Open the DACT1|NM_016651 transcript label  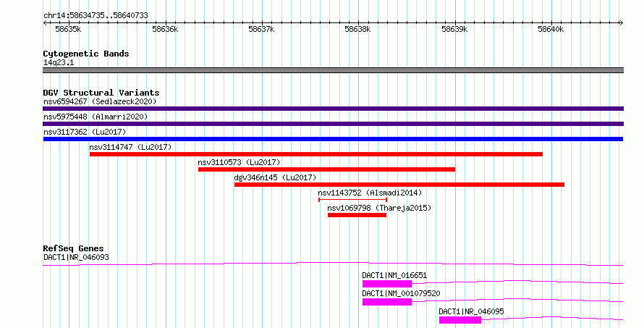[394, 275]
